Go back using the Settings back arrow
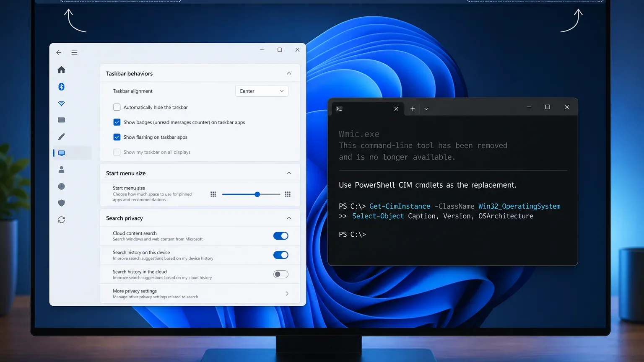 pos(59,52)
